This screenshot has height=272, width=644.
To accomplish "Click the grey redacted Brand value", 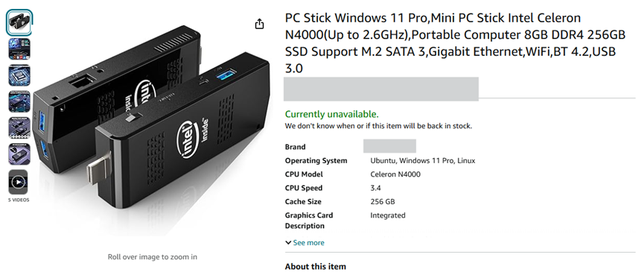I will (x=390, y=146).
